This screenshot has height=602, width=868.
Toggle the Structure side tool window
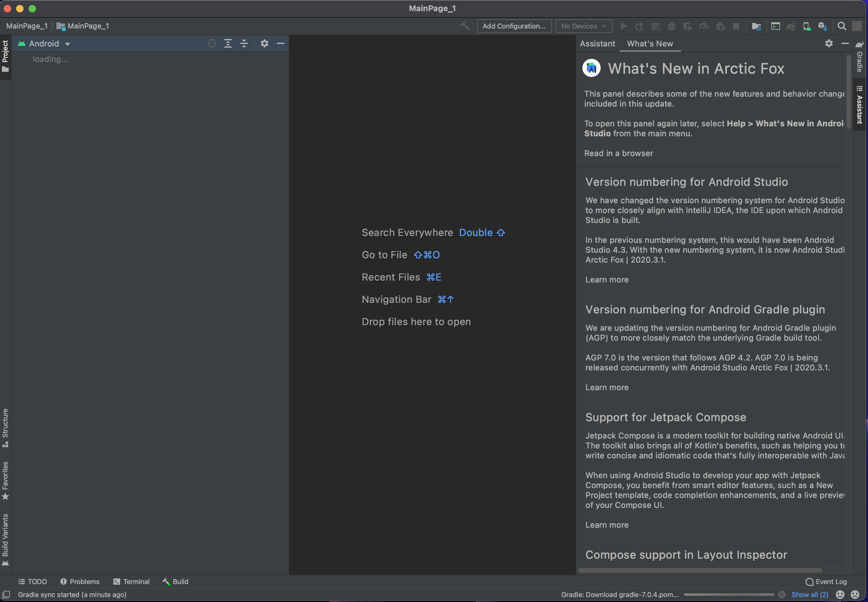pyautogui.click(x=5, y=427)
